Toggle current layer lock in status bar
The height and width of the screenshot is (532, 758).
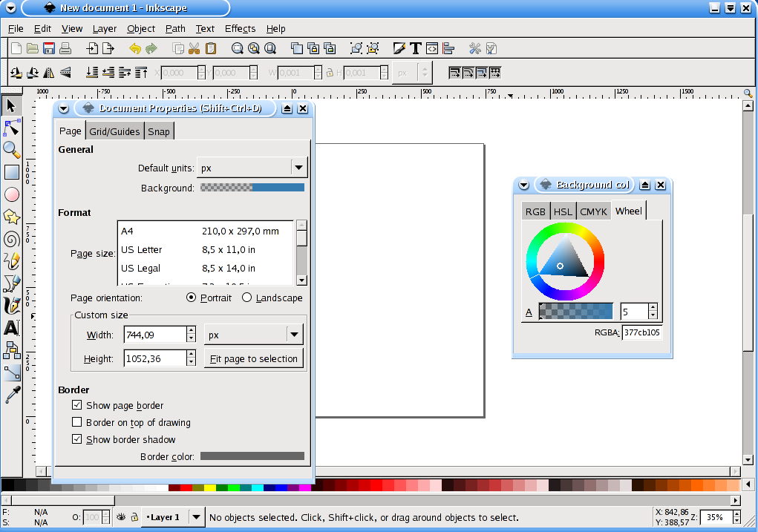(134, 517)
